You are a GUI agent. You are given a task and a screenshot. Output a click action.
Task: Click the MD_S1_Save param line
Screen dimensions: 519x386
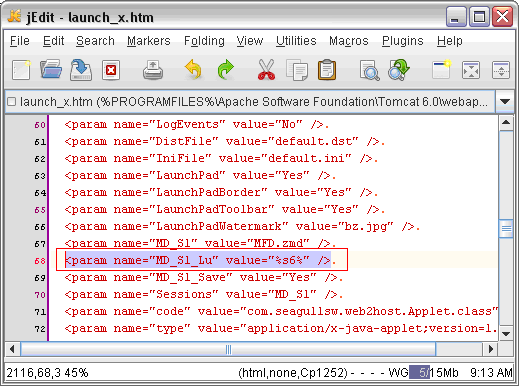coord(204,277)
